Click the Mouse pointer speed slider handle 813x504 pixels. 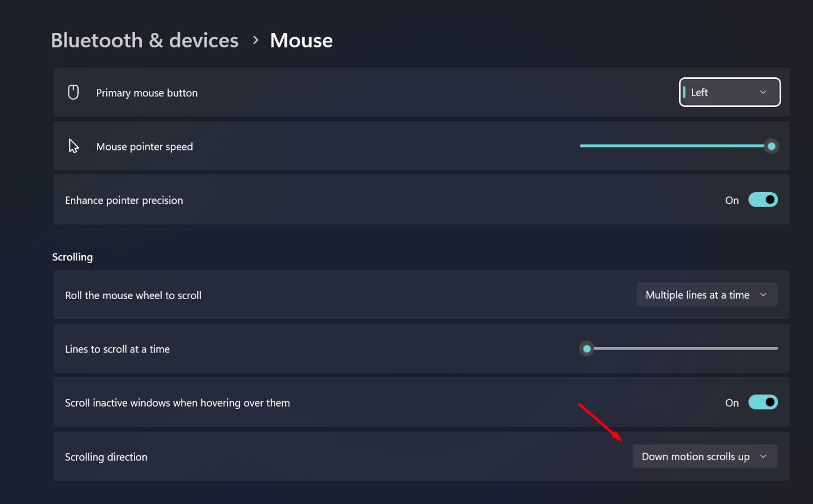(771, 146)
